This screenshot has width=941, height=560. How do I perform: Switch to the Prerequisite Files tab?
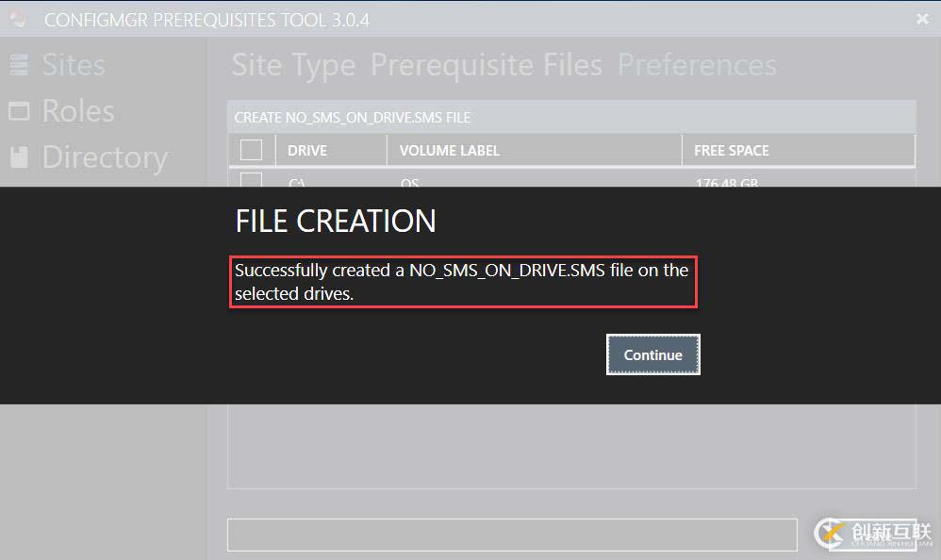tap(487, 65)
